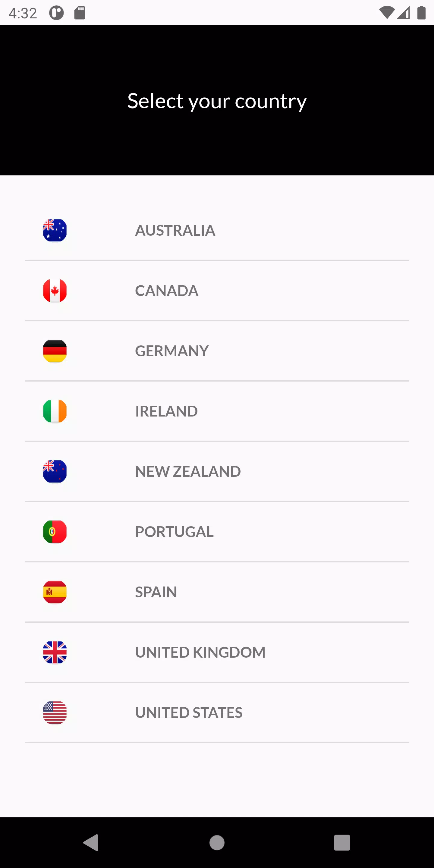Choose CANADA as your country
Screen dimensions: 434x868
click(x=166, y=291)
